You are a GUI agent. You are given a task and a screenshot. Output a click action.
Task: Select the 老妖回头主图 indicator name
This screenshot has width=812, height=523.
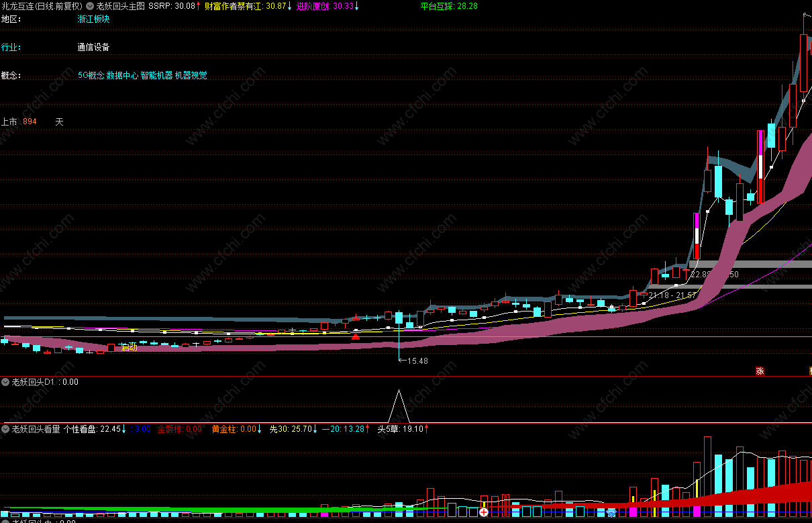coord(120,5)
